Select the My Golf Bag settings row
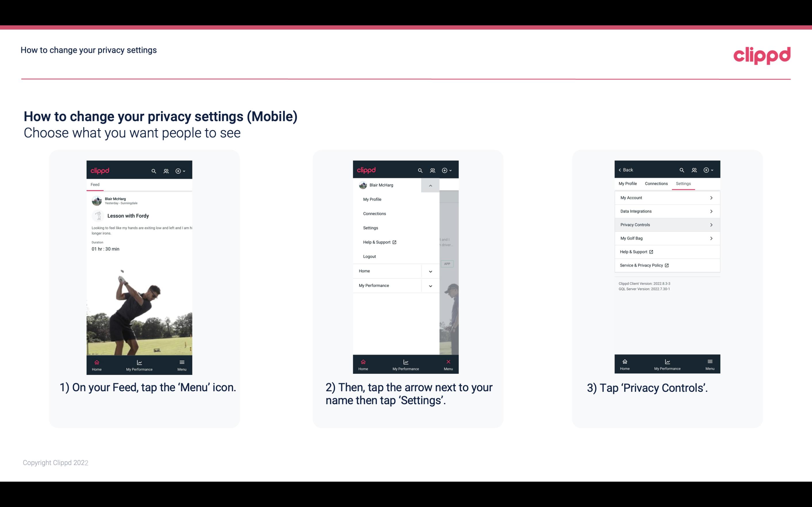This screenshot has height=507, width=812. [667, 238]
